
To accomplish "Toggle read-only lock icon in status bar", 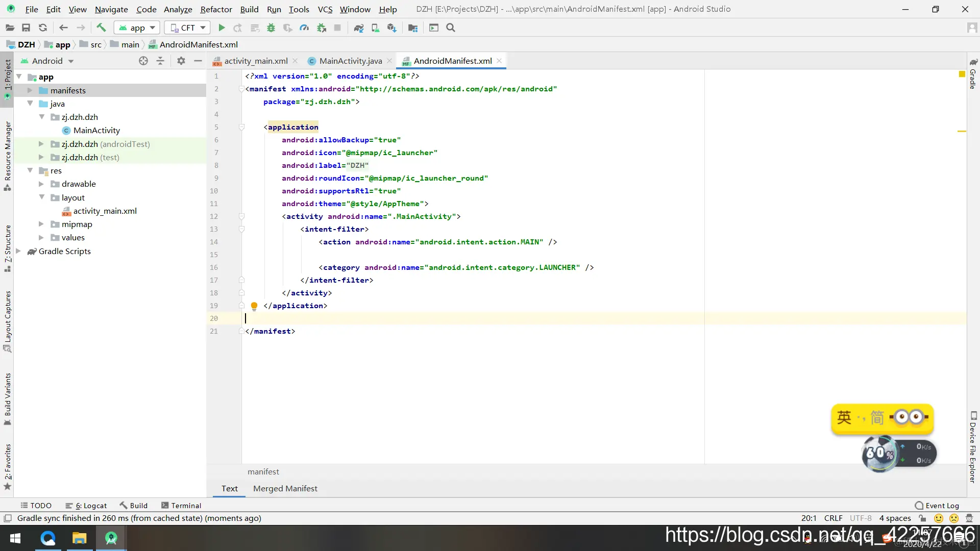I will tap(922, 518).
